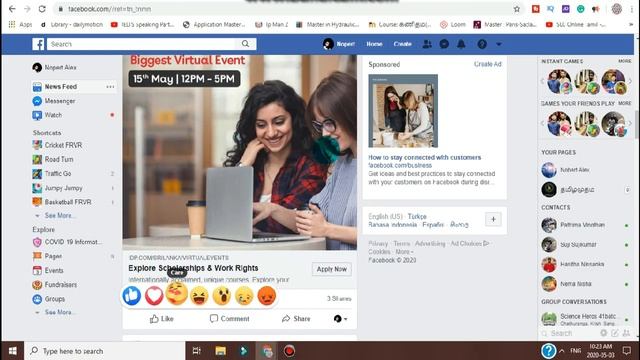Go to Home in top bar

[x=374, y=44]
